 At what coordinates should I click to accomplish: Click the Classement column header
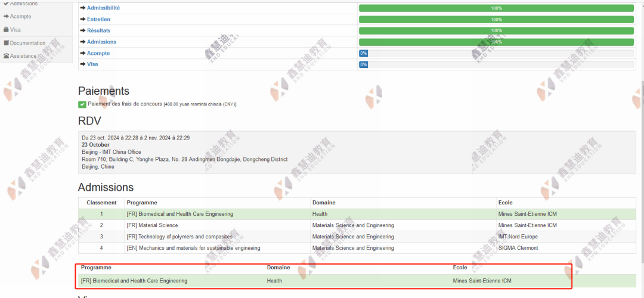tap(101, 203)
